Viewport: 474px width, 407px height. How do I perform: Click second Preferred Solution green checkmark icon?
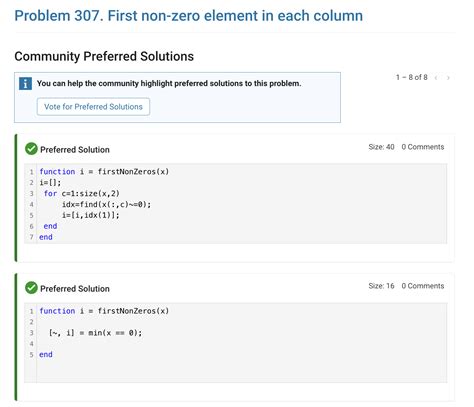(31, 288)
